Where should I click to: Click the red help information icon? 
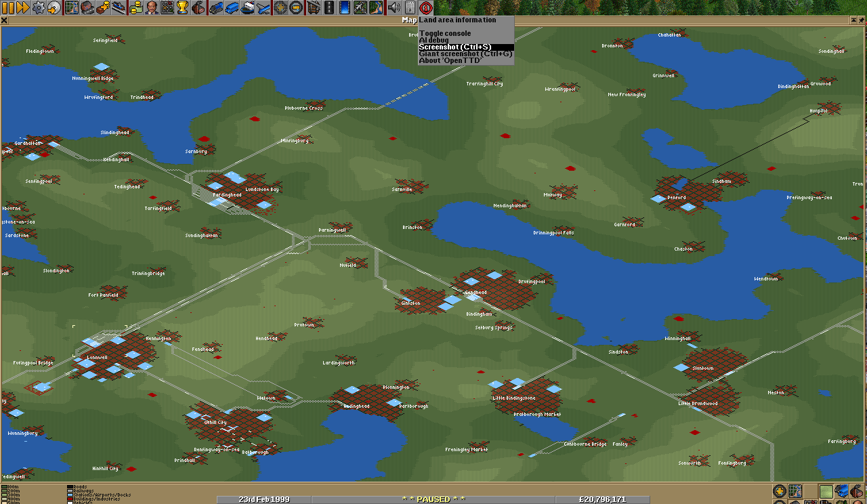pyautogui.click(x=425, y=7)
